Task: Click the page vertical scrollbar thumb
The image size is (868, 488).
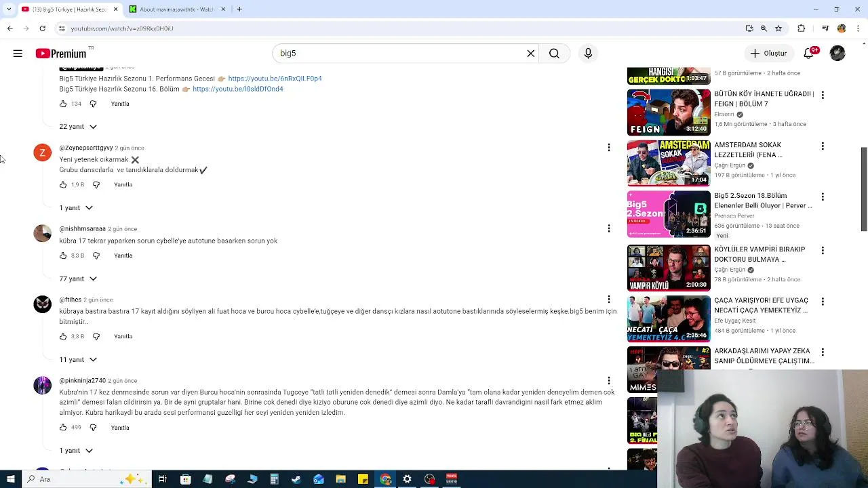Action: point(864,189)
